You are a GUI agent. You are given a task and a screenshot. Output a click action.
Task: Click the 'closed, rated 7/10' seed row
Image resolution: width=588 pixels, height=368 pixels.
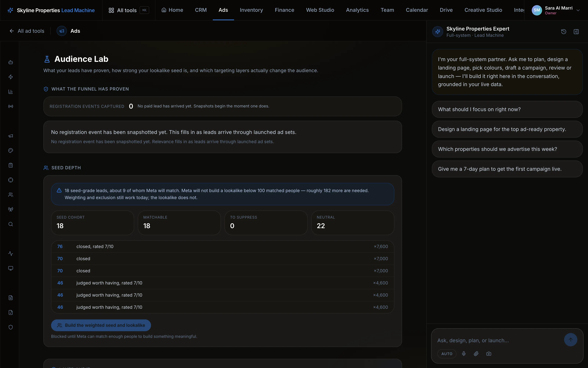click(222, 247)
